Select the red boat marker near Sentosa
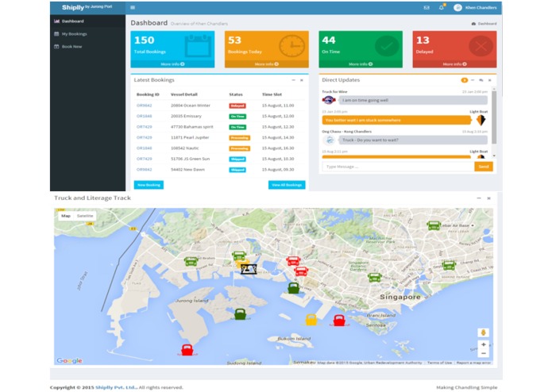552x392 pixels. pos(339,321)
